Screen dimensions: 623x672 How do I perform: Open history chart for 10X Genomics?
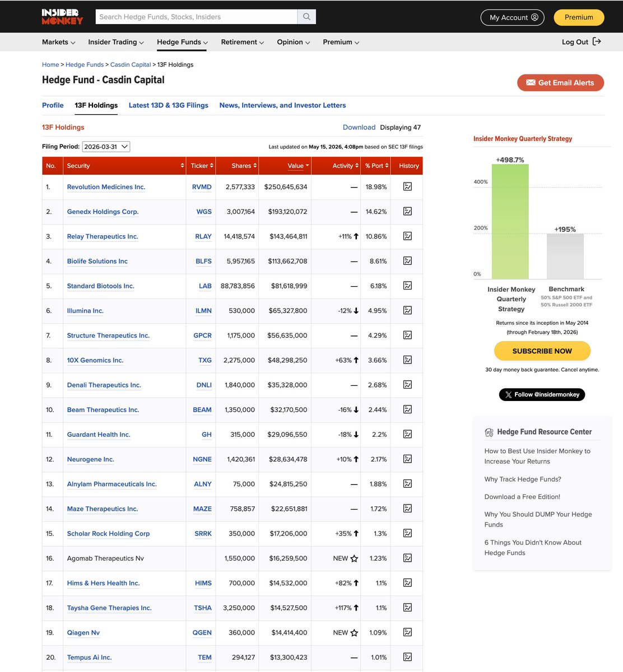(408, 360)
